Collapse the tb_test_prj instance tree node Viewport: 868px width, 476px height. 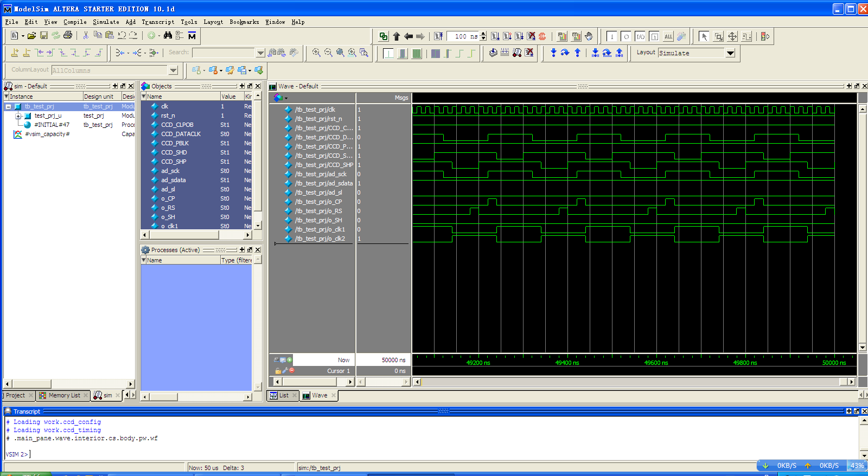pos(9,107)
